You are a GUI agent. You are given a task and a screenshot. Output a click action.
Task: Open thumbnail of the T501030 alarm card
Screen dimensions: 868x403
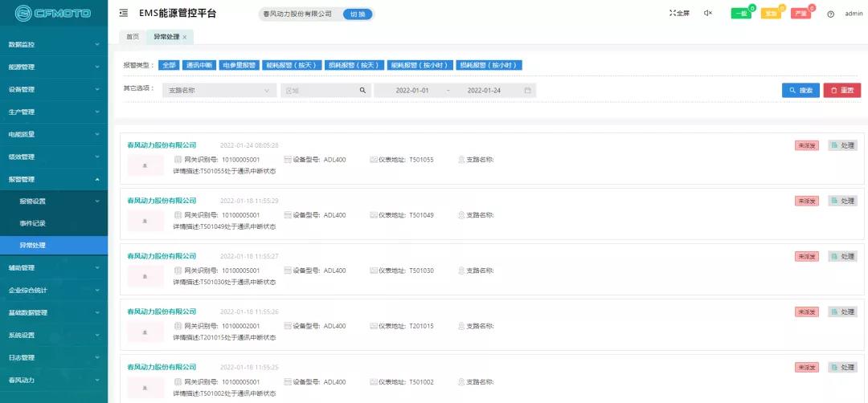[x=145, y=276]
